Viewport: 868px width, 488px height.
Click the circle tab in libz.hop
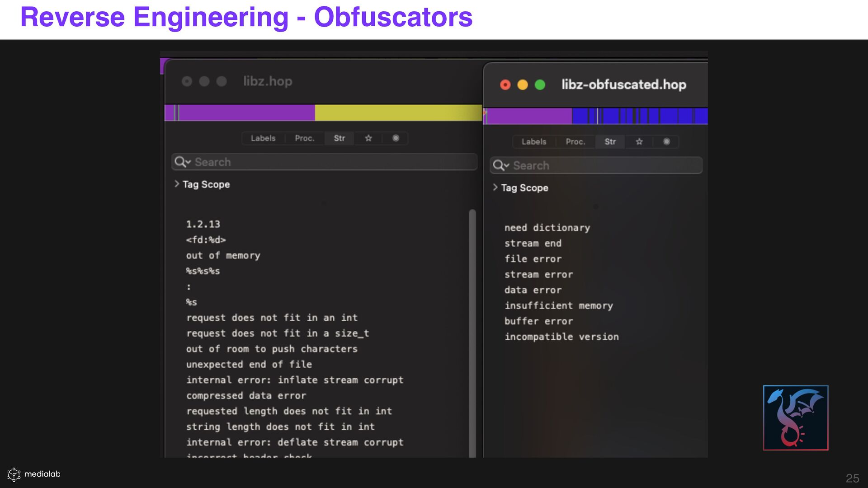tap(396, 138)
